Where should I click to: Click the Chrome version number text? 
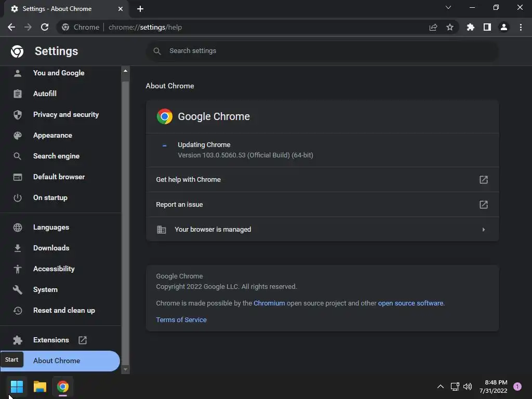click(245, 155)
